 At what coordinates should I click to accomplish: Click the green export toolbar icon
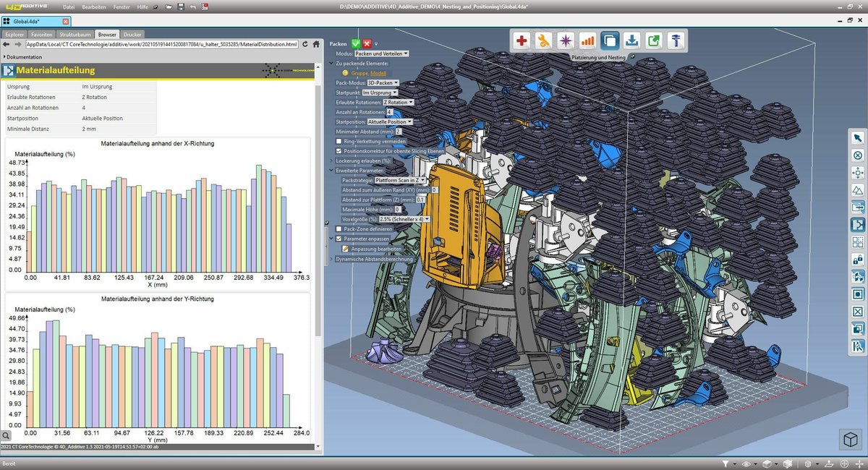click(x=654, y=40)
